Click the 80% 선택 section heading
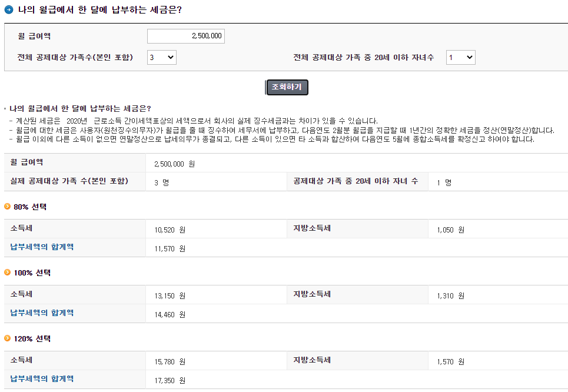568x392 pixels. (x=30, y=207)
